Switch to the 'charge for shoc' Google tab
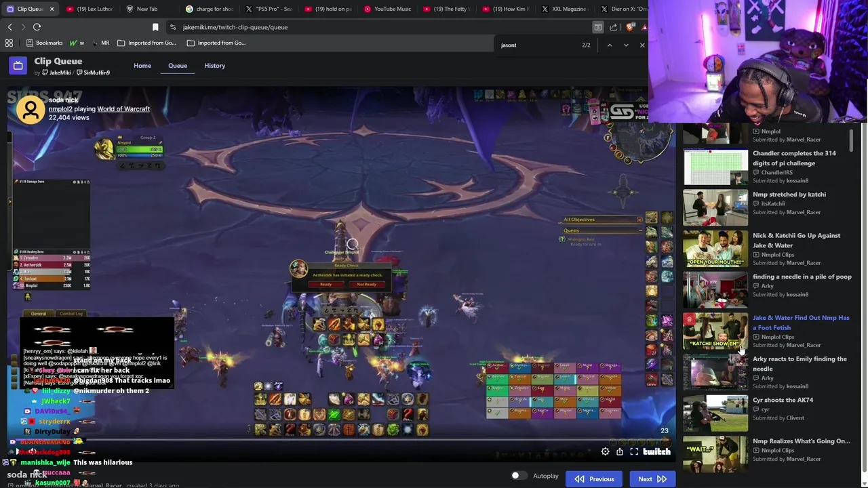 pyautogui.click(x=209, y=9)
